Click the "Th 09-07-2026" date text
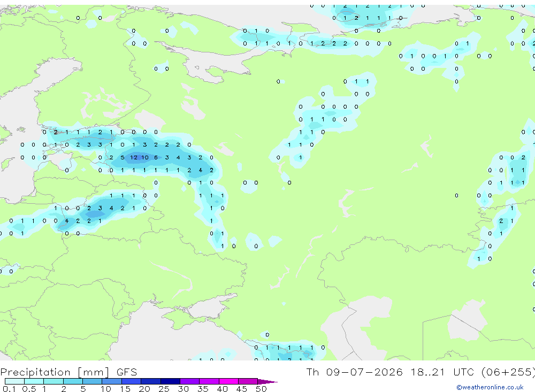 coord(355,372)
